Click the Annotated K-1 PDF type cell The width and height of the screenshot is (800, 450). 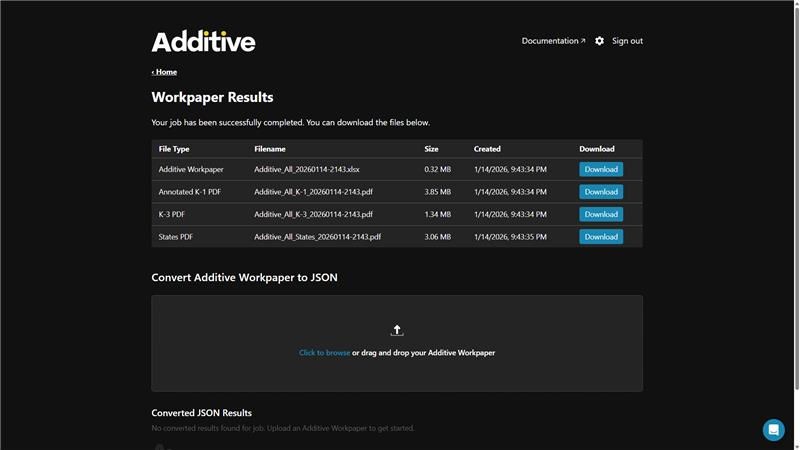[x=190, y=192]
